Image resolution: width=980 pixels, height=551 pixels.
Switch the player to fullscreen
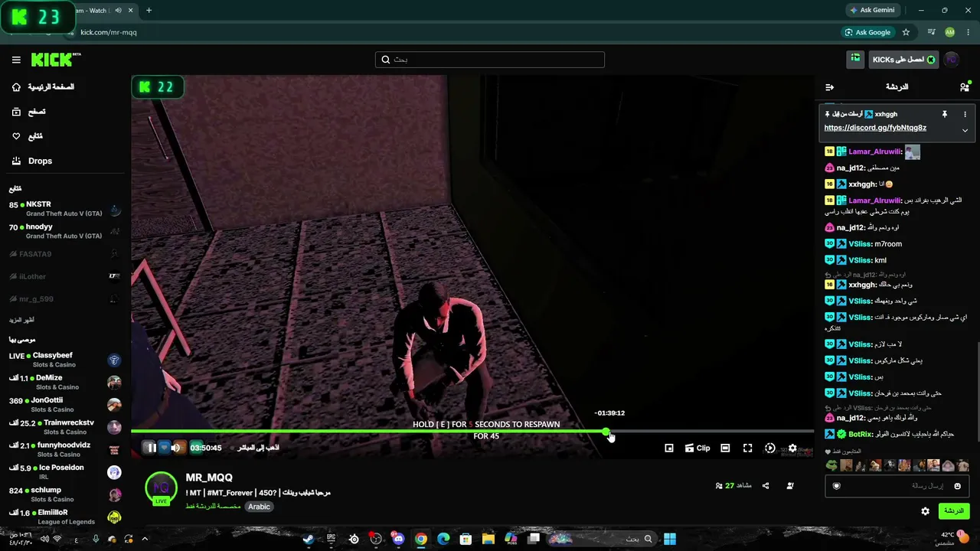pos(748,448)
